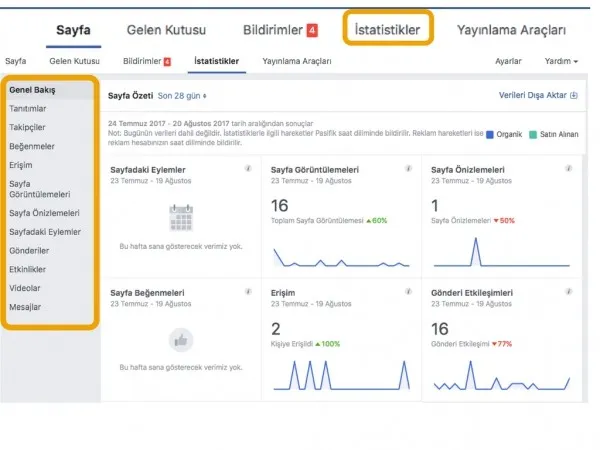Open Sayfa Görüntülemeleri in the sidebar

click(x=40, y=189)
